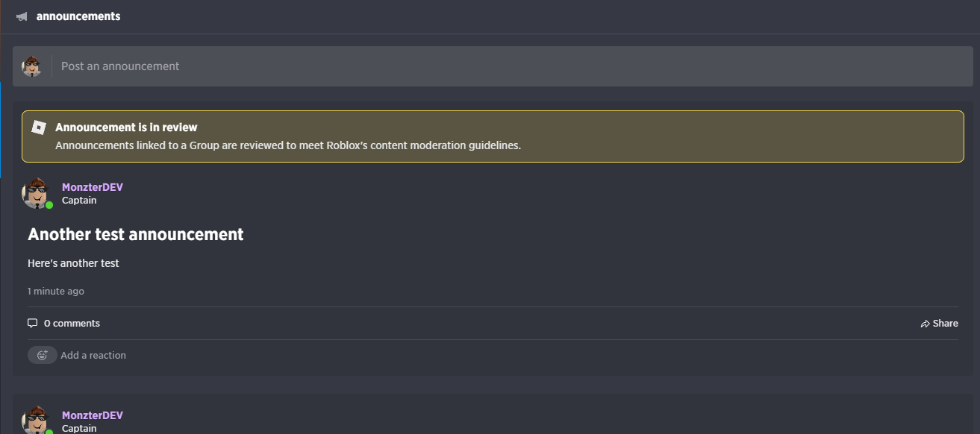The width and height of the screenshot is (980, 434).
Task: Click your avatar in the post box
Action: (x=32, y=66)
